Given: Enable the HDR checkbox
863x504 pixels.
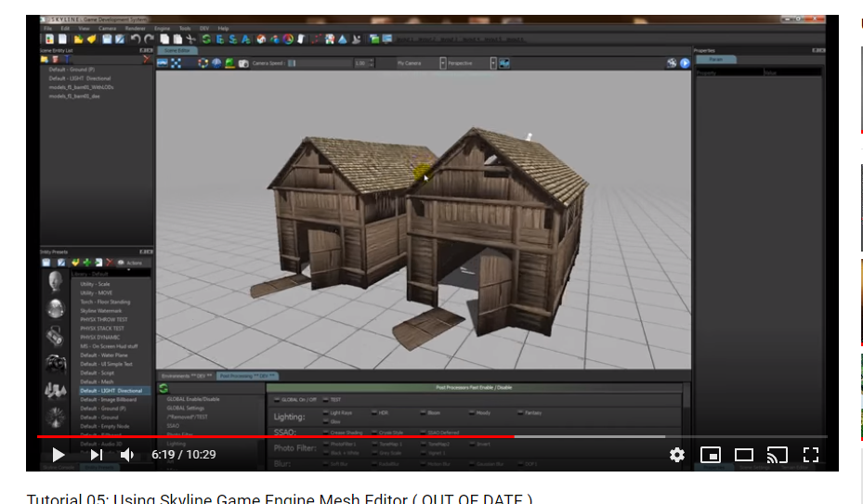Looking at the screenshot, I should [x=374, y=413].
